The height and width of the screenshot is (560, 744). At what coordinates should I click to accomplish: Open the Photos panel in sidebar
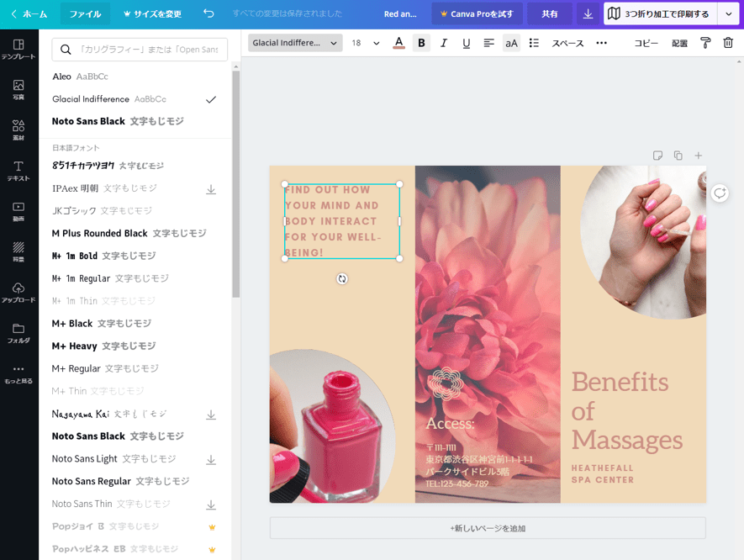[x=18, y=90]
